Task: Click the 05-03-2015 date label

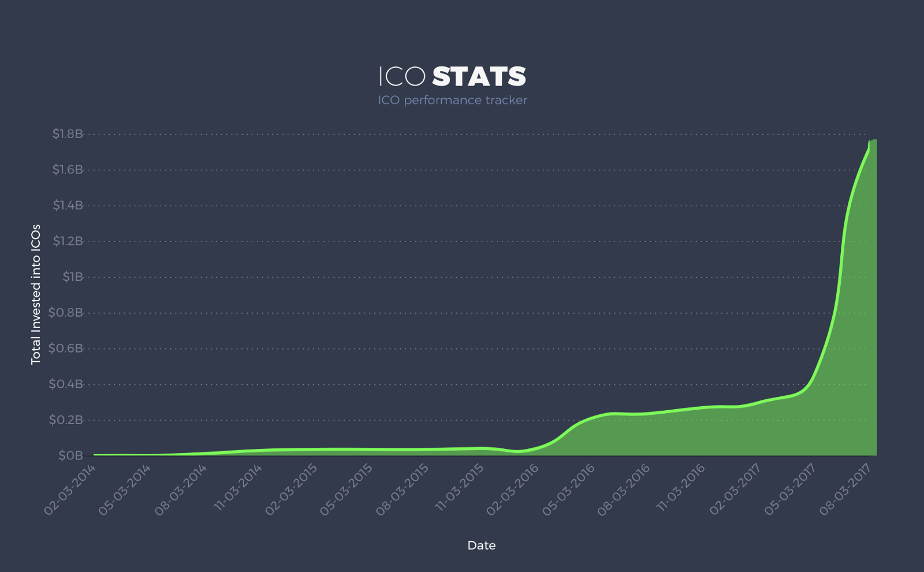Action: (345, 489)
